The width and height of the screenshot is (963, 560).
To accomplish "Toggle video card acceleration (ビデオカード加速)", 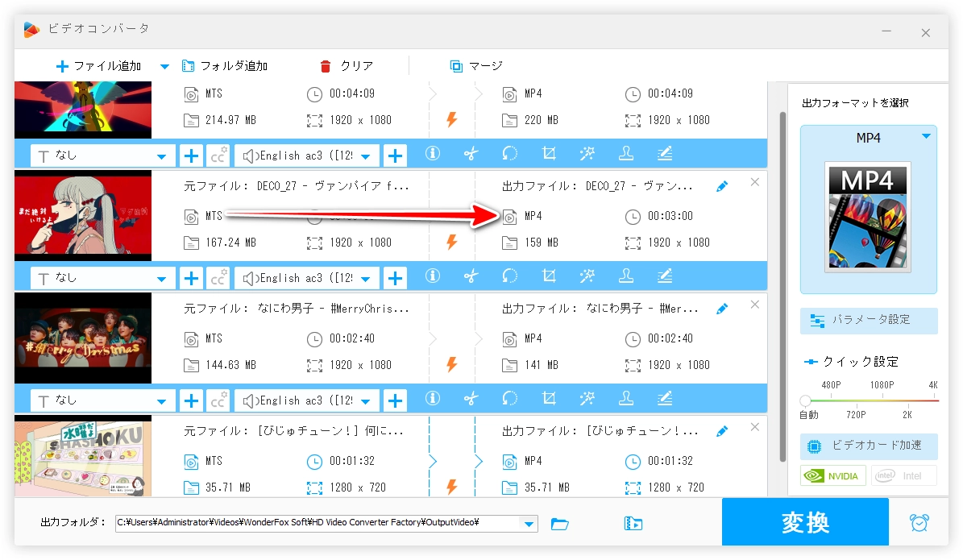I will (x=869, y=446).
